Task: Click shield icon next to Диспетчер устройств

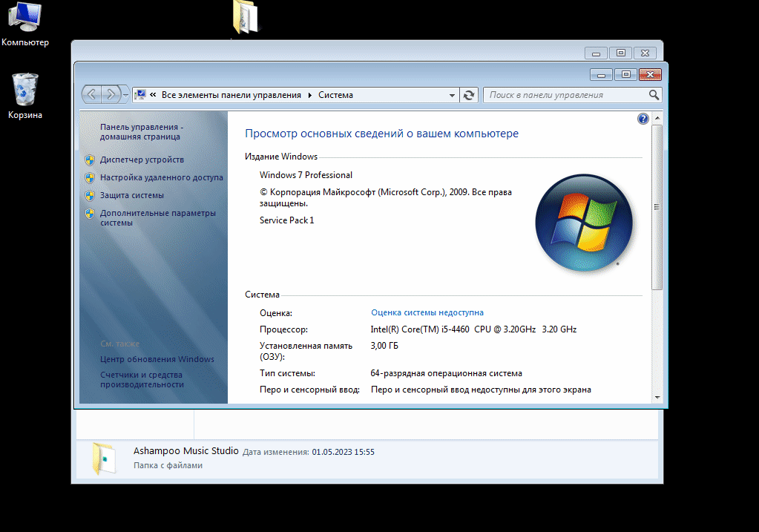Action: pyautogui.click(x=90, y=160)
